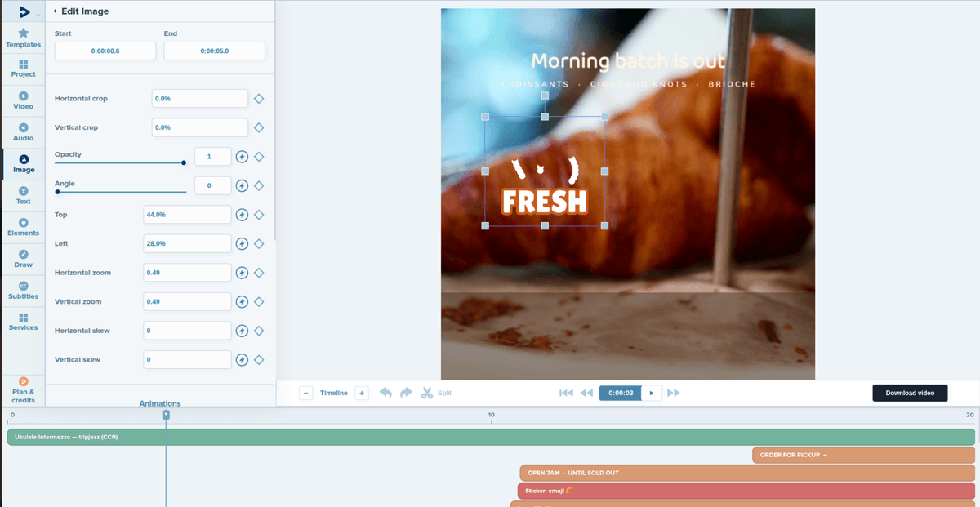Open the Project sidebar panel
Viewport: 980px width, 507px height.
point(23,69)
